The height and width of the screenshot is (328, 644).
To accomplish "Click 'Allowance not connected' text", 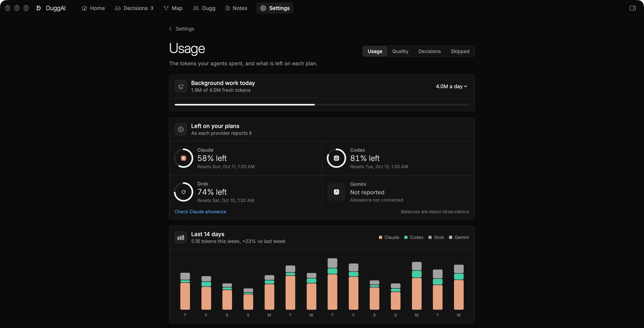I will click(376, 200).
